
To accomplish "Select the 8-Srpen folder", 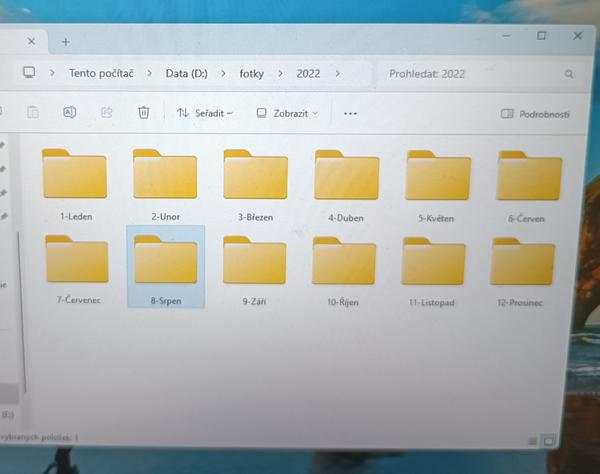I will [166, 265].
